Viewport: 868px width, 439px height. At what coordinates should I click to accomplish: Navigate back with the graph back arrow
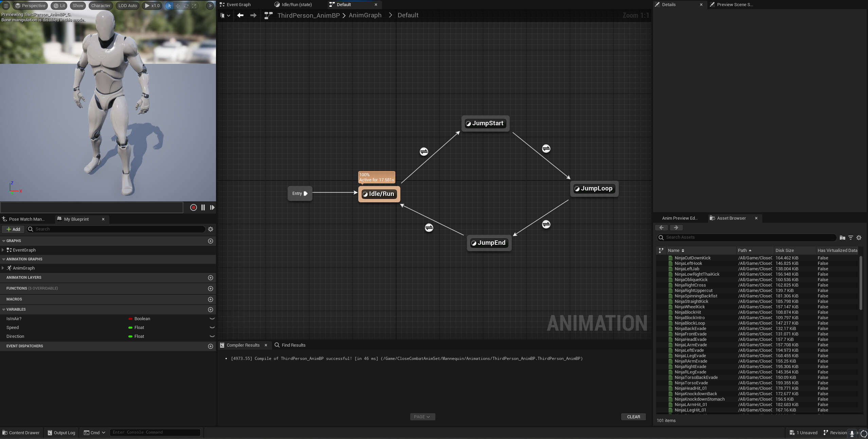pyautogui.click(x=240, y=15)
